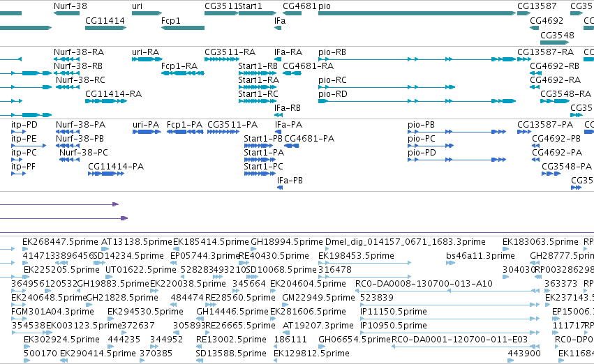Click the CG13587-RA transcript label

[x=546, y=52]
